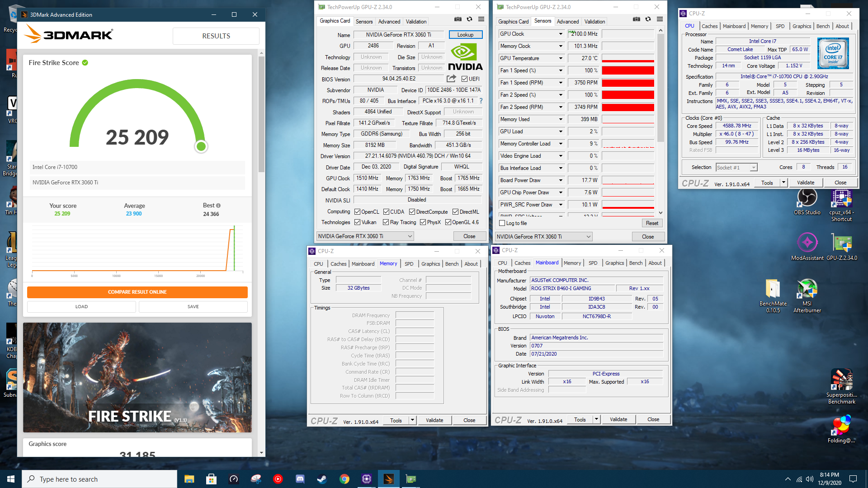Image resolution: width=868 pixels, height=488 pixels.
Task: Toggle the Vulkan checkbox
Action: click(x=358, y=222)
